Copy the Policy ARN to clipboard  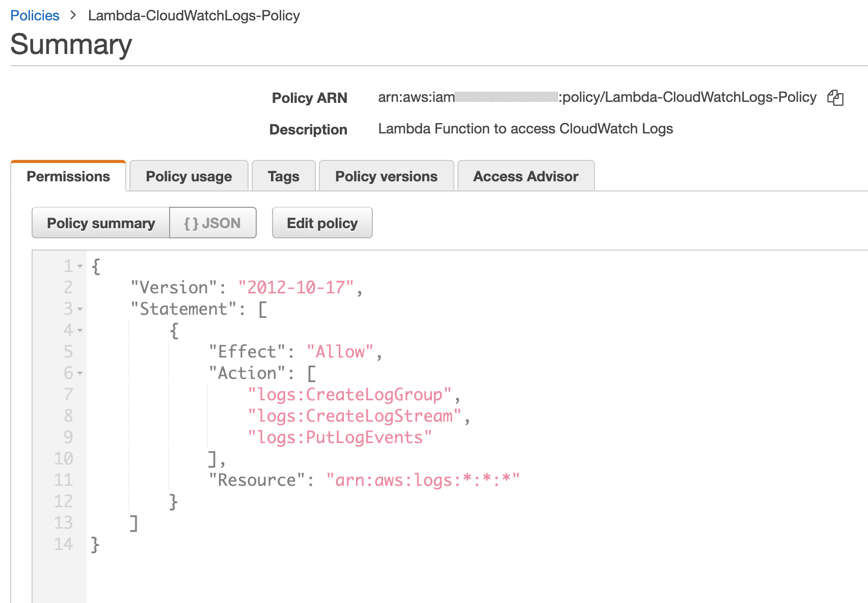click(835, 97)
